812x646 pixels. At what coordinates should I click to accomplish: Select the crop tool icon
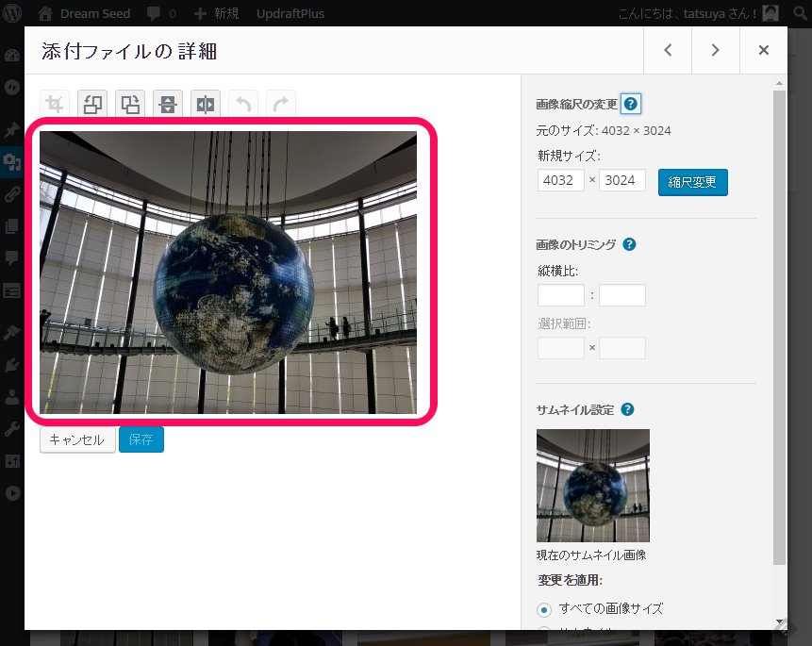[x=55, y=104]
